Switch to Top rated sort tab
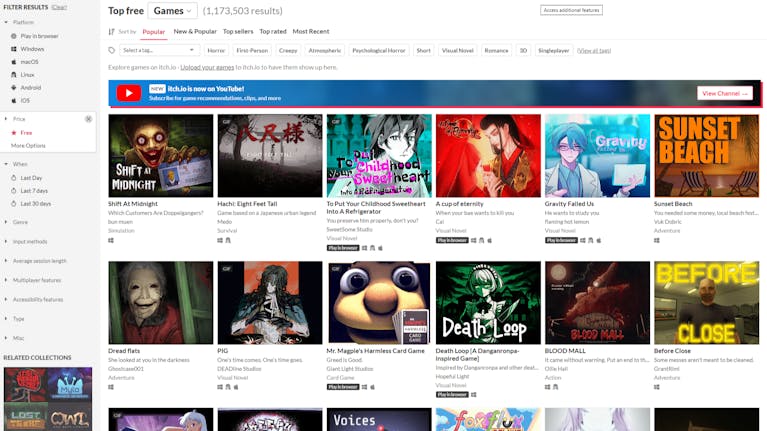The width and height of the screenshot is (767, 431). [x=273, y=31]
